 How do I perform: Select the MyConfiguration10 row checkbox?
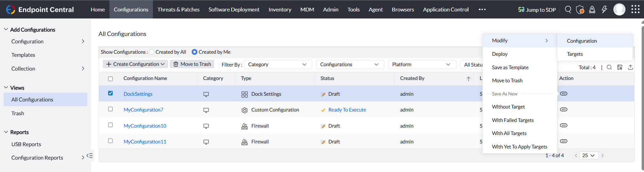(110, 125)
